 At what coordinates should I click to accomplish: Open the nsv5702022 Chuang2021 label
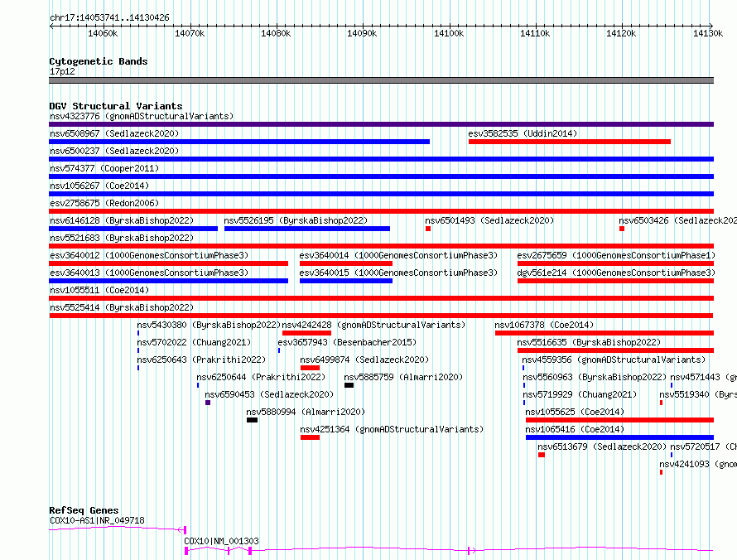(x=194, y=342)
